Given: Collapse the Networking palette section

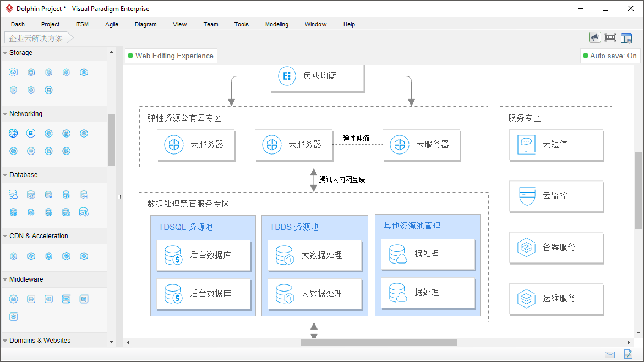Looking at the screenshot, I should (x=5, y=114).
